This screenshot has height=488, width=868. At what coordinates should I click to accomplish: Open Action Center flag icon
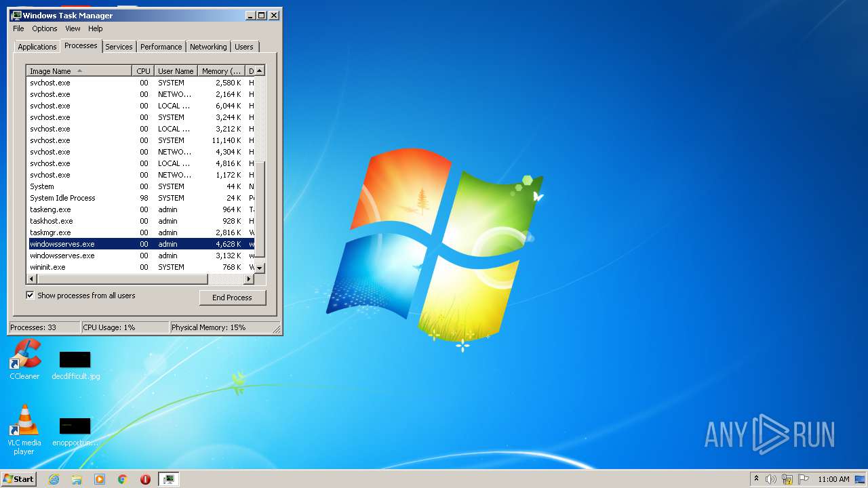click(803, 479)
